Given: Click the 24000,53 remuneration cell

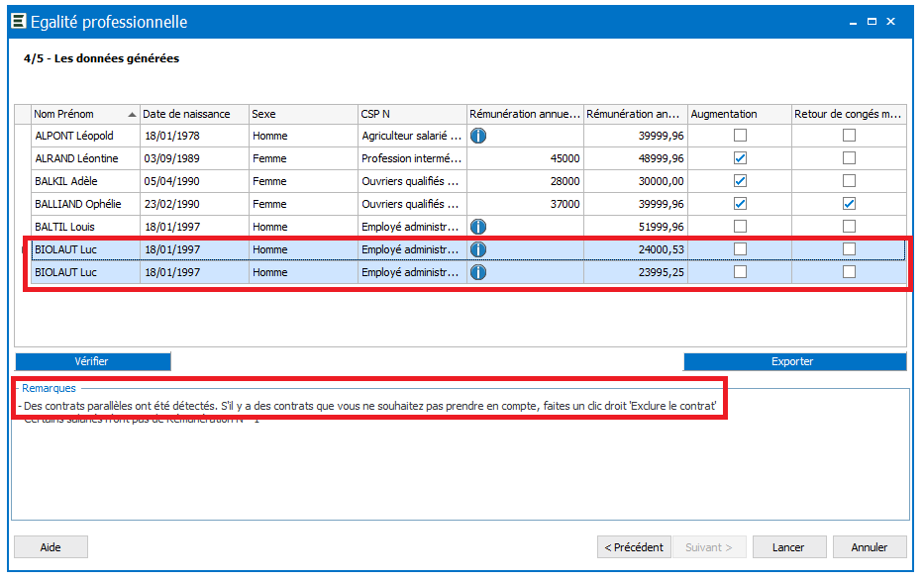Looking at the screenshot, I should coord(636,249).
